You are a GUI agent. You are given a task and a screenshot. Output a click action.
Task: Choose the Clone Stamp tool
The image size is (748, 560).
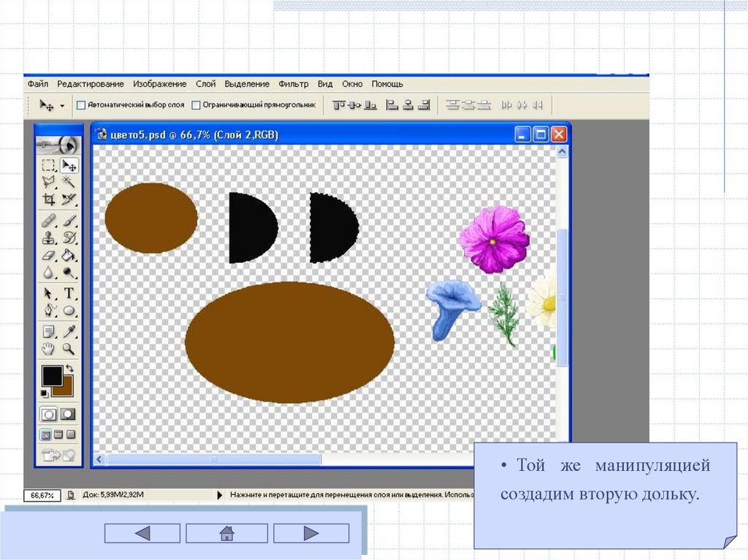[x=49, y=237]
